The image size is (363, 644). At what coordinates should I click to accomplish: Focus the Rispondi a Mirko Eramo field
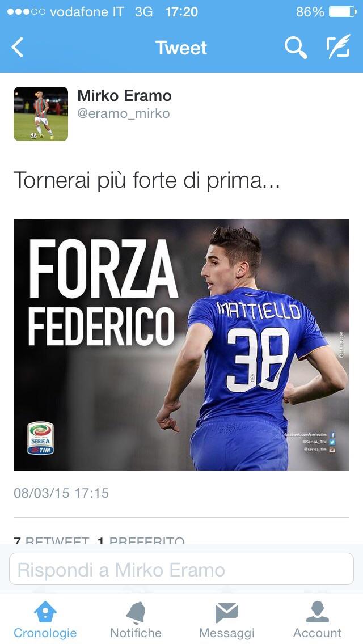pos(181,569)
